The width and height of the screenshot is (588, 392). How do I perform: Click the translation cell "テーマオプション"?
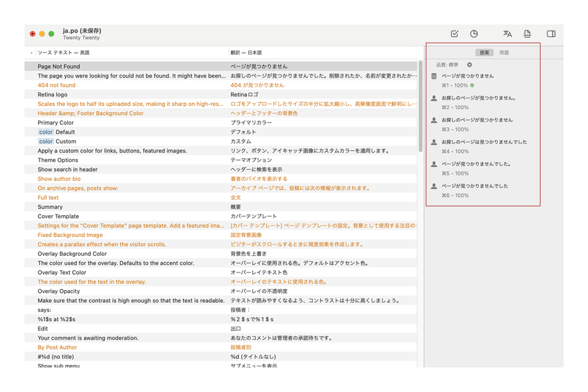pyautogui.click(x=251, y=160)
